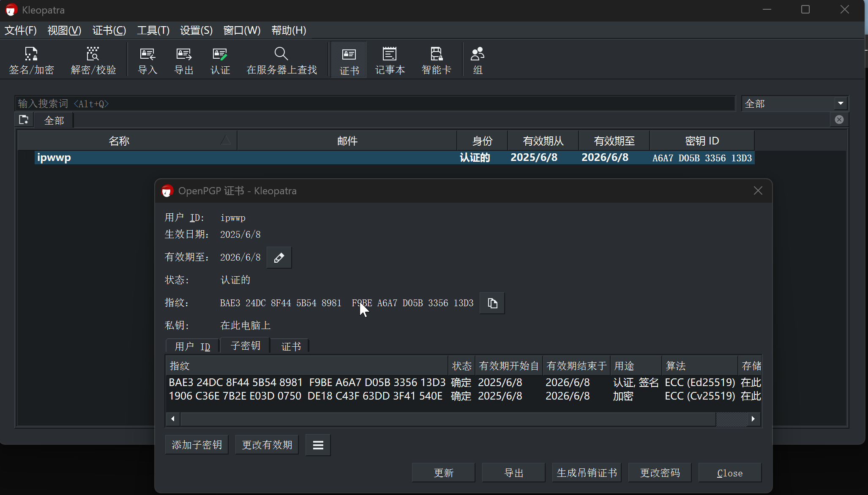Sort by the 身份 column header
This screenshot has width=868, height=495.
pyautogui.click(x=482, y=141)
